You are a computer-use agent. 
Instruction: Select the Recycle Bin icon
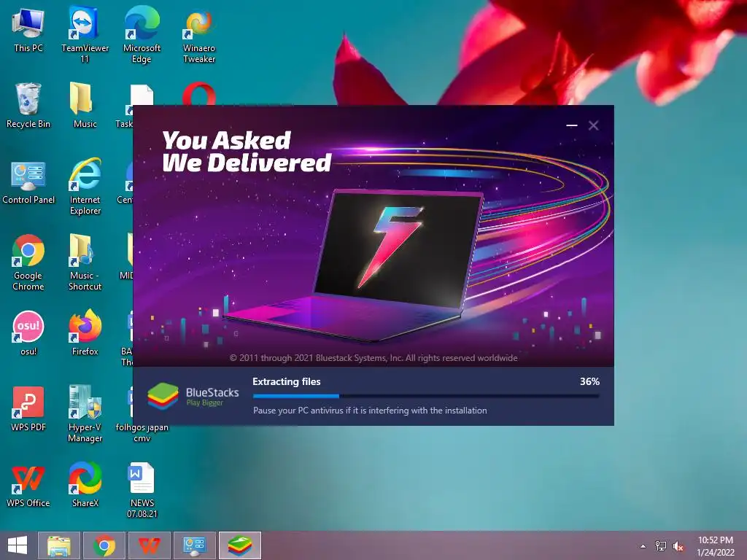tap(28, 106)
